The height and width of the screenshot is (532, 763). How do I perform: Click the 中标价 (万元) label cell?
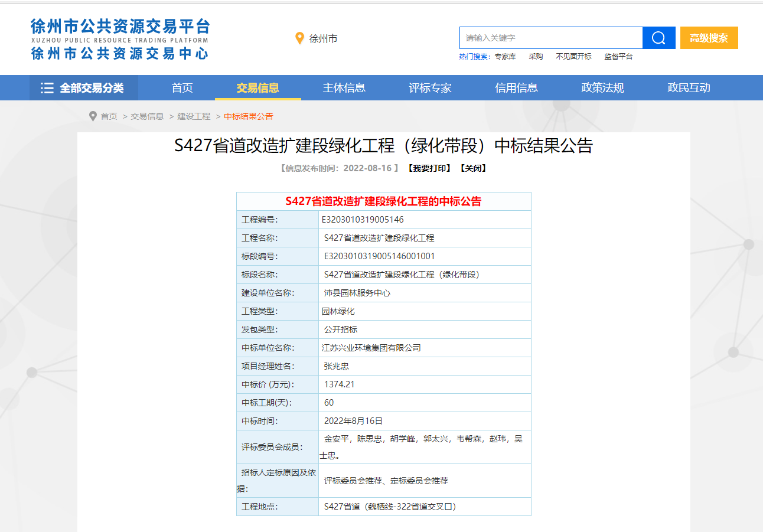pos(278,384)
